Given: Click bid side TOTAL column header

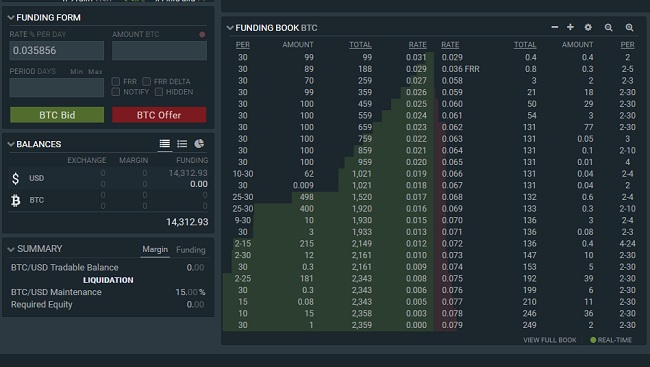Looking at the screenshot, I should click(360, 45).
